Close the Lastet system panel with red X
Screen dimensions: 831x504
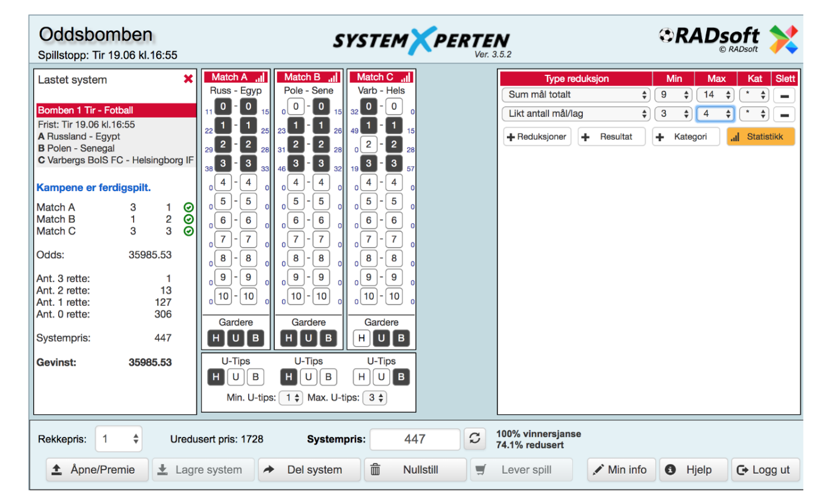coord(188,79)
